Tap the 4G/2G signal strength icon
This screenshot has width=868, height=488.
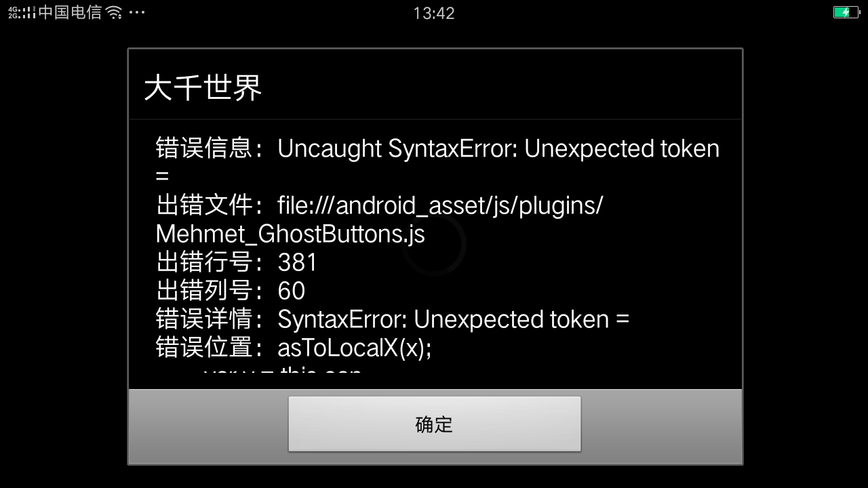click(x=22, y=12)
